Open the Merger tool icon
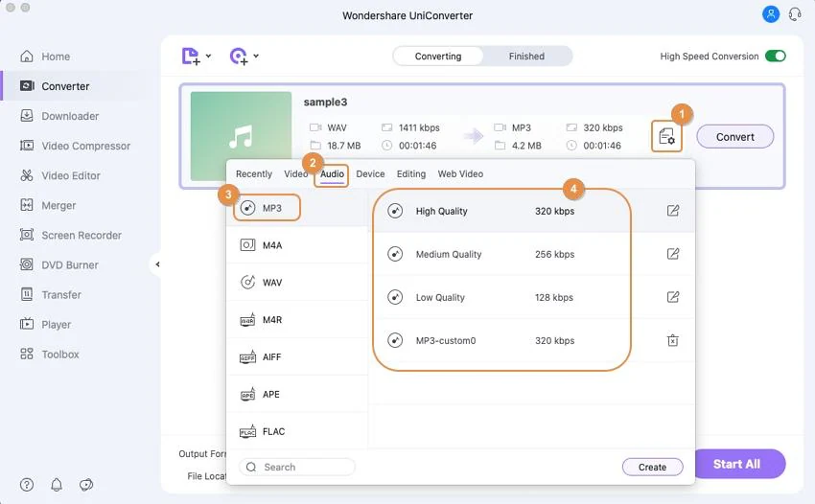This screenshot has height=504, width=815. coord(27,205)
